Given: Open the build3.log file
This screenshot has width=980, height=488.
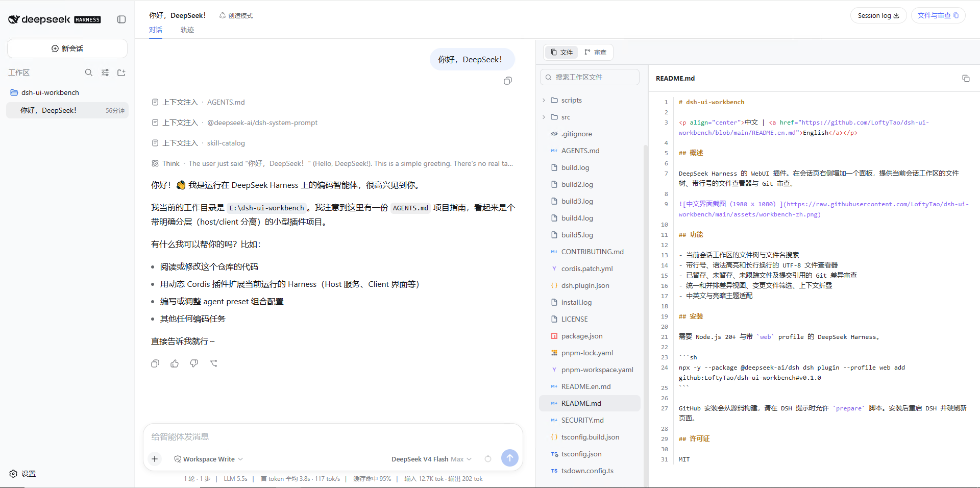Looking at the screenshot, I should click(590, 201).
